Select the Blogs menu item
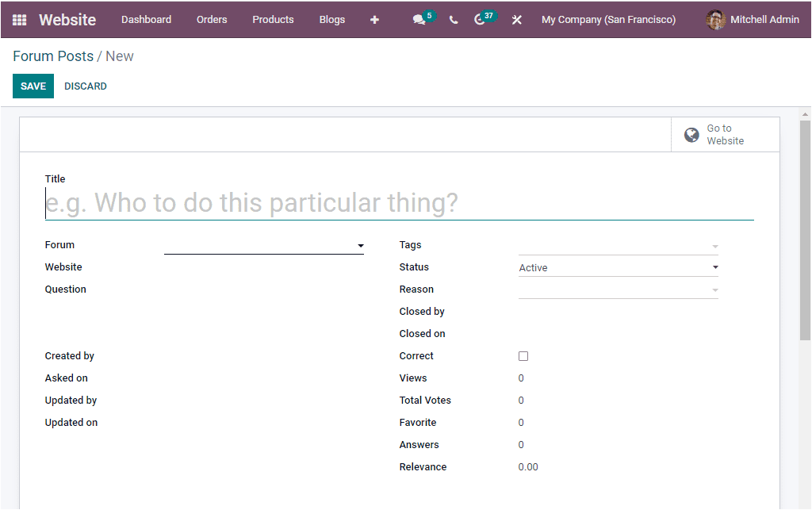The image size is (812, 510). tap(331, 19)
